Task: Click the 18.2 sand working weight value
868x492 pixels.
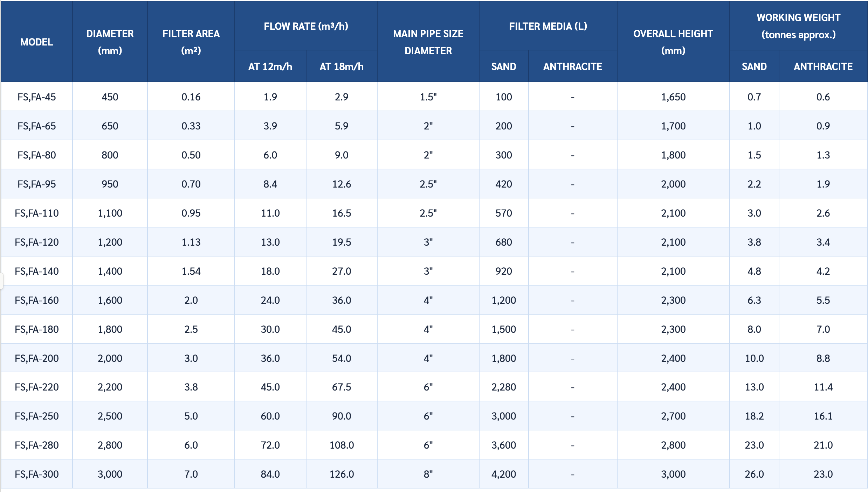Action: [754, 416]
